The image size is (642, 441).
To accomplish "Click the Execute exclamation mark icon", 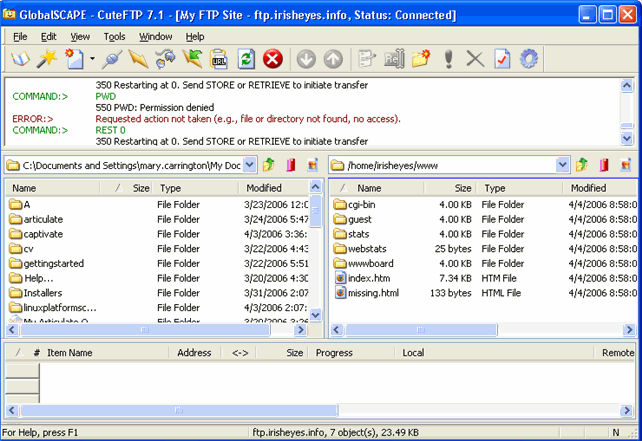I will click(449, 59).
